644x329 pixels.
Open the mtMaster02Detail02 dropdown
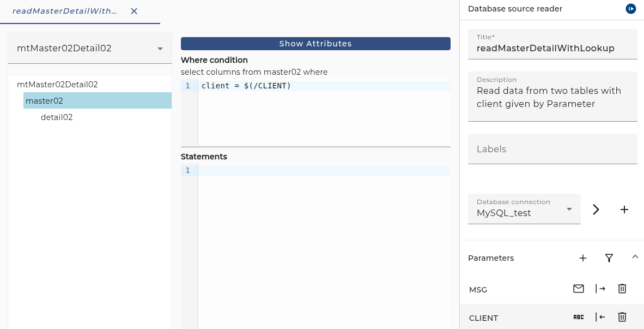coord(90,49)
